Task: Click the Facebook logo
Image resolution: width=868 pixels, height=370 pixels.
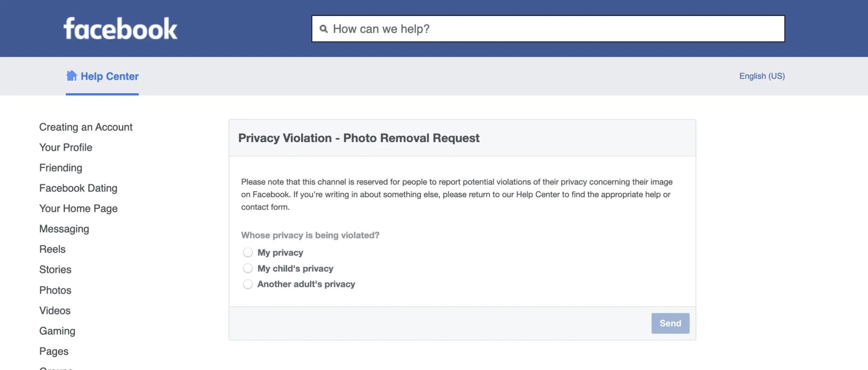Action: pyautogui.click(x=120, y=28)
